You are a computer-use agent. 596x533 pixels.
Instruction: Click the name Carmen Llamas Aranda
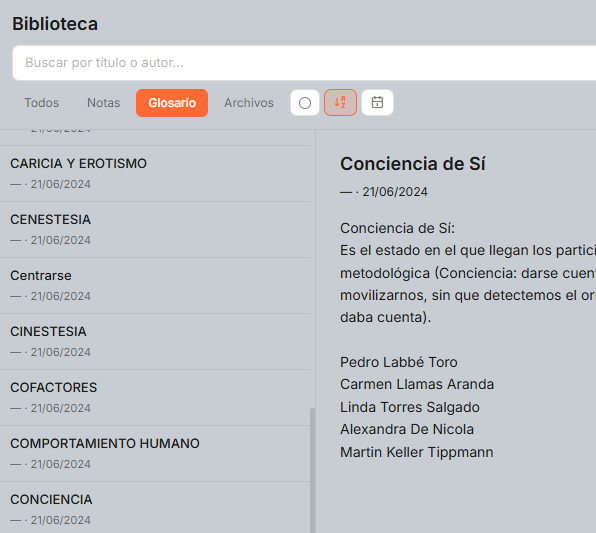pos(417,384)
